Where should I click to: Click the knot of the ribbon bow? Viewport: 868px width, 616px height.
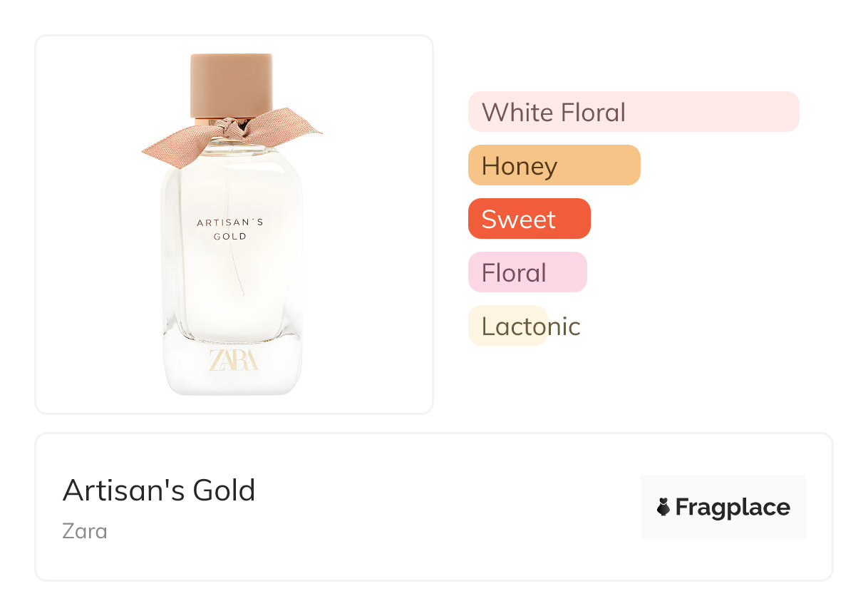pos(229,130)
